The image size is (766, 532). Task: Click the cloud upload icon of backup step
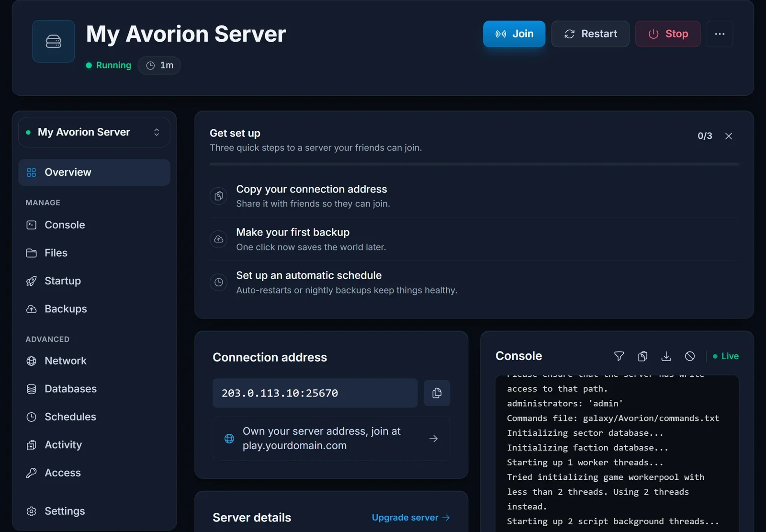[219, 239]
